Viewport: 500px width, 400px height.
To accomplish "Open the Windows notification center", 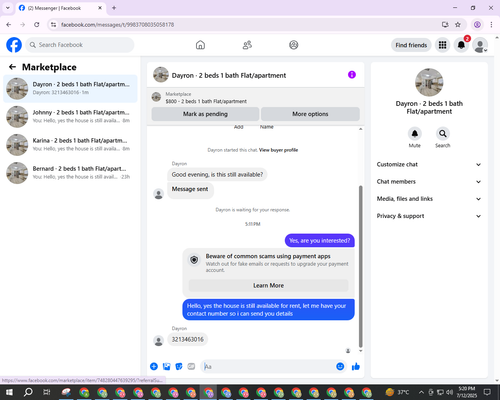I will click(x=487, y=392).
